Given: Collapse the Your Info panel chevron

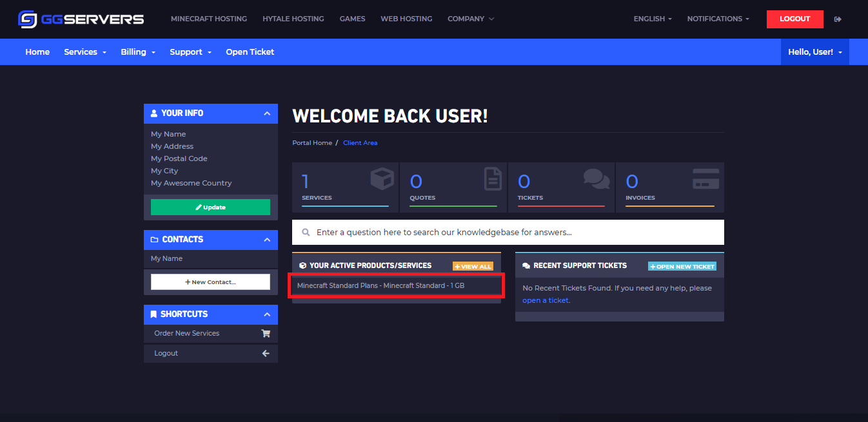Looking at the screenshot, I should 267,113.
